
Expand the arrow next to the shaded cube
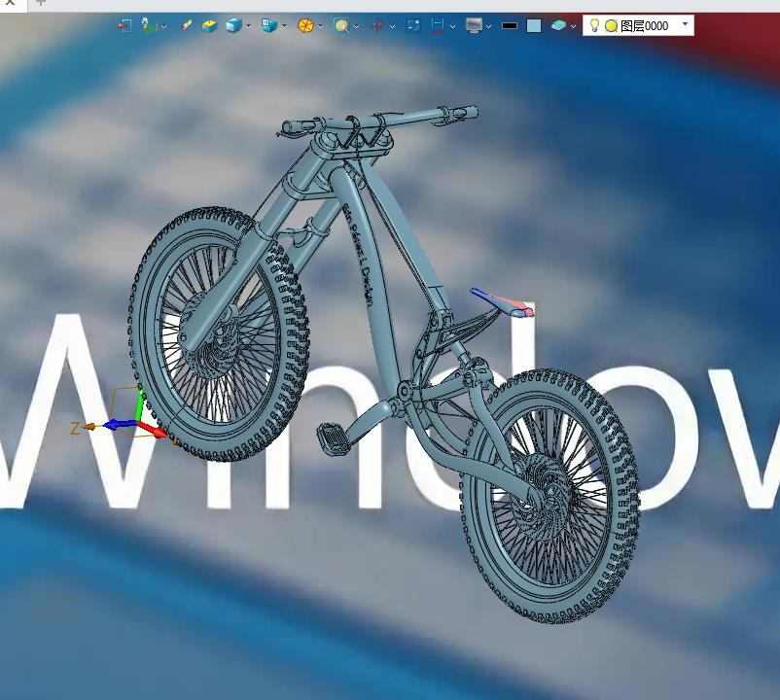[249, 26]
